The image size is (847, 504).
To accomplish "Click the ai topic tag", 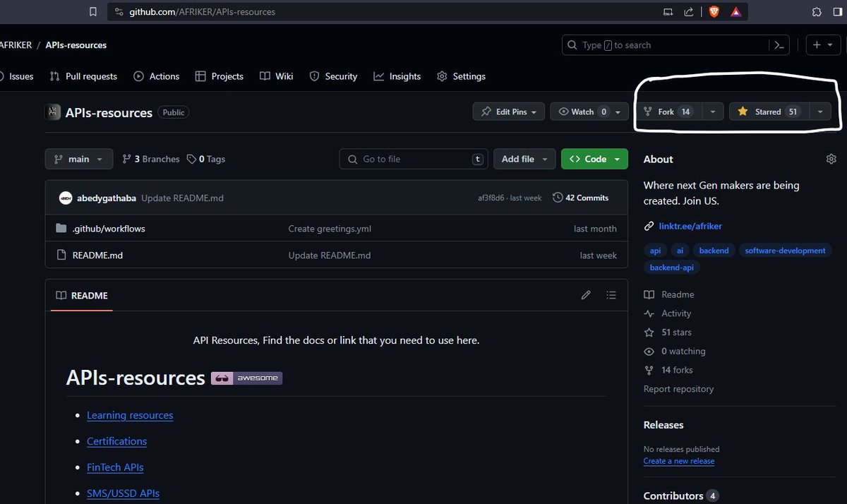I will click(680, 251).
